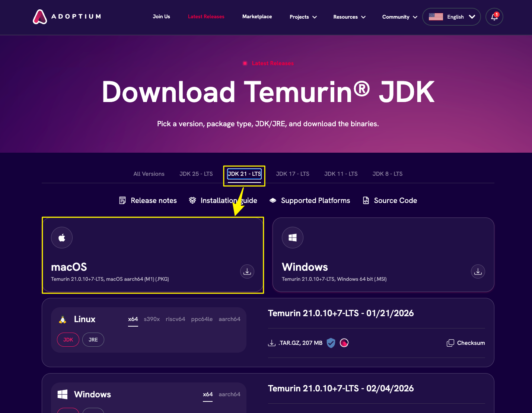Open the Marketplace page
Screen dimensions: 532x413
pyautogui.click(x=257, y=16)
